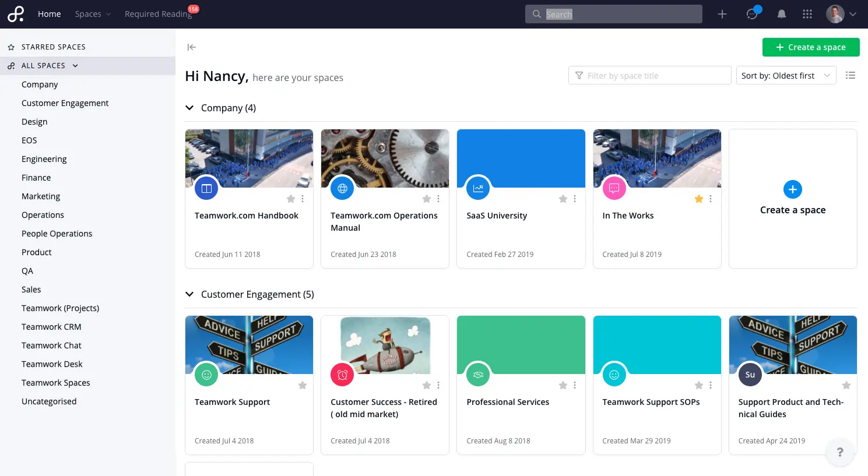The width and height of the screenshot is (868, 476).
Task: Open the Teamwork.com Handbook cover thumbnail
Action: pos(249,158)
